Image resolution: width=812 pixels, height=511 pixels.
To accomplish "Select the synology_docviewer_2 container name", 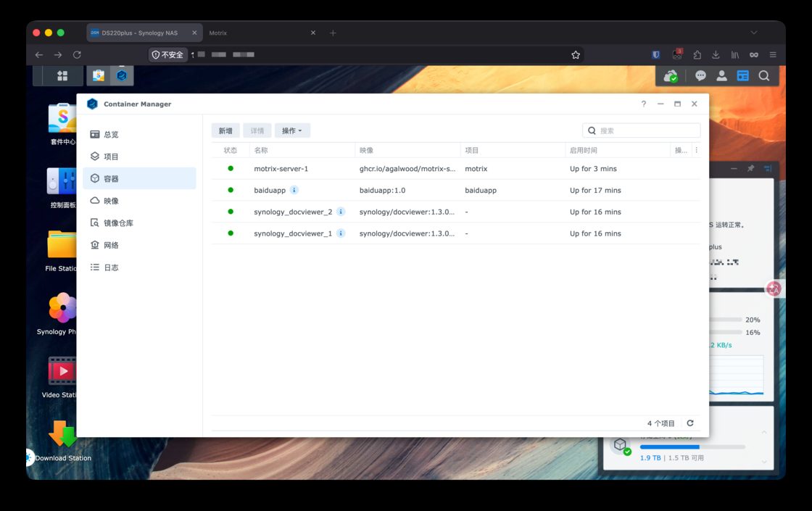I will pos(293,212).
